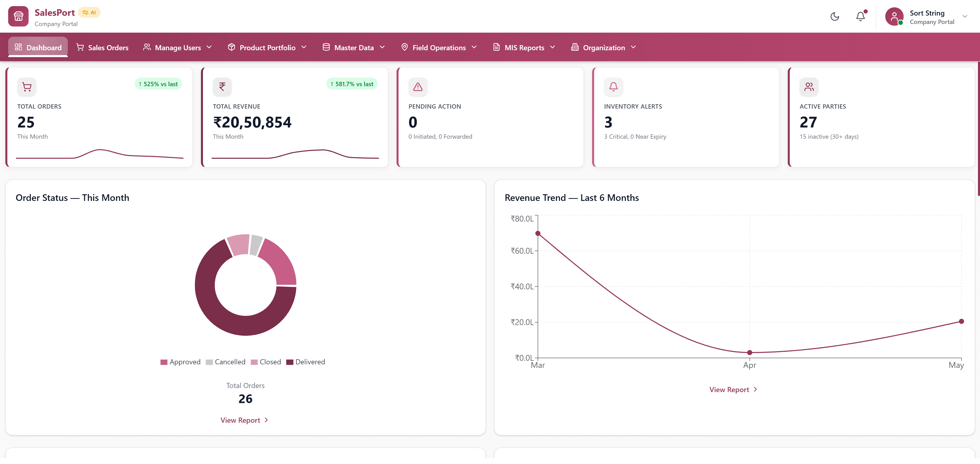Click the MIS Reports document icon
The height and width of the screenshot is (464, 980).
[x=496, y=47]
